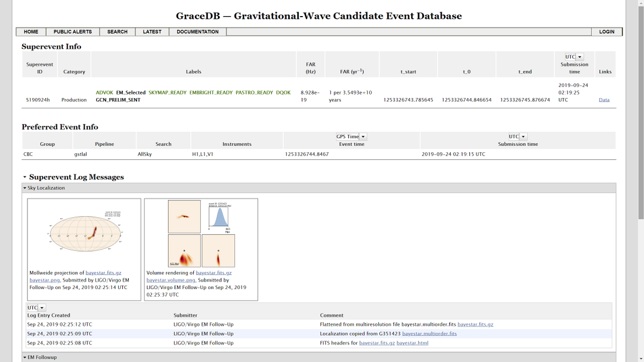Go to the SEARCH tab

tap(118, 32)
